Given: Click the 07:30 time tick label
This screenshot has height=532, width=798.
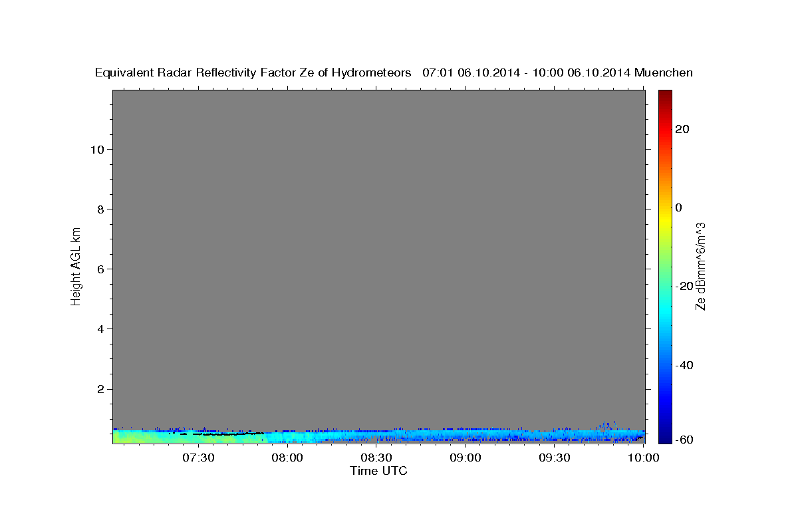Looking at the screenshot, I should pyautogui.click(x=198, y=458).
